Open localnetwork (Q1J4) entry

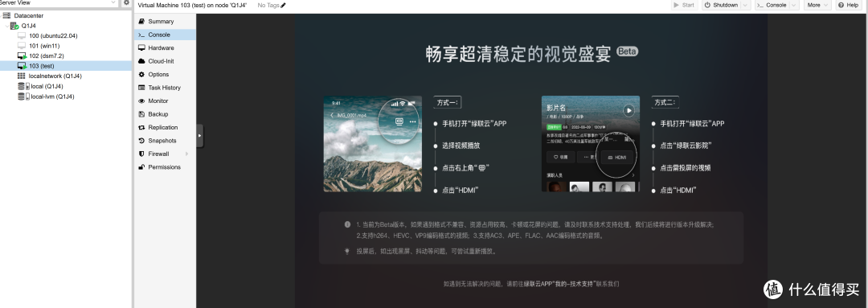pyautogui.click(x=55, y=76)
